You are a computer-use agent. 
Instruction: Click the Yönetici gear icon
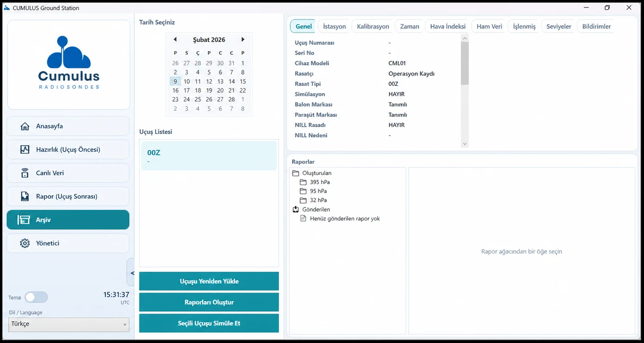click(25, 243)
